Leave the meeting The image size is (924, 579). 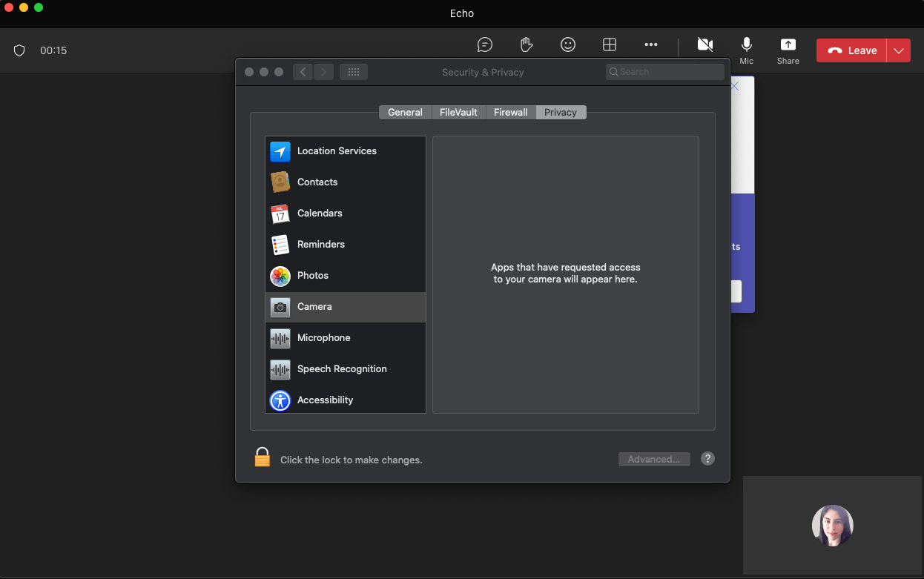(852, 50)
